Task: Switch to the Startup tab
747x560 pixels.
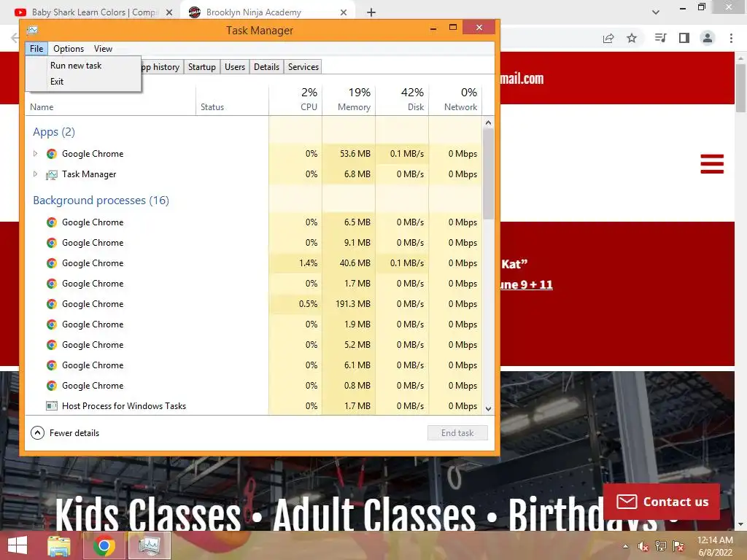Action: [201, 67]
